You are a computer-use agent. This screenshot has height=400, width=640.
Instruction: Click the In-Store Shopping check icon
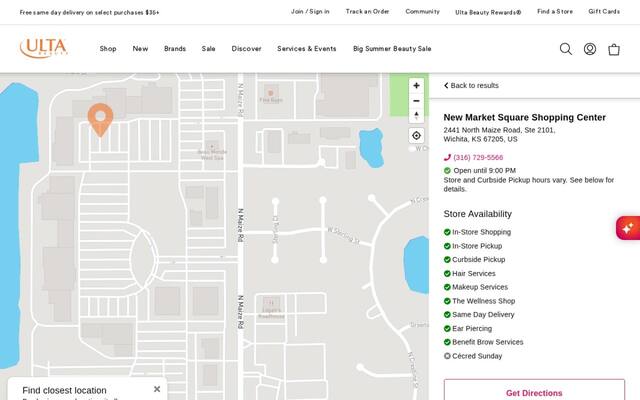coord(447,232)
